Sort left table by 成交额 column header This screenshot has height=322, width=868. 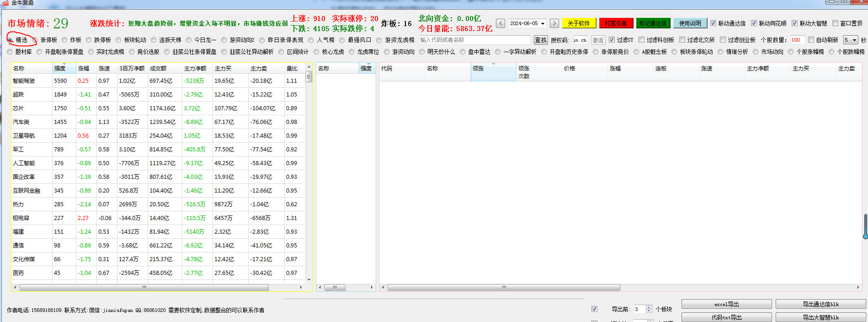pos(165,69)
